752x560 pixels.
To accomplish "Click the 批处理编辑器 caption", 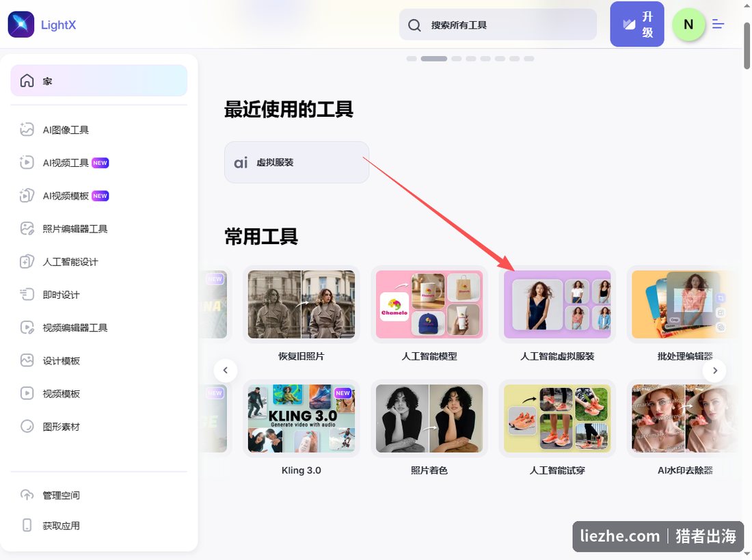I will pos(685,356).
